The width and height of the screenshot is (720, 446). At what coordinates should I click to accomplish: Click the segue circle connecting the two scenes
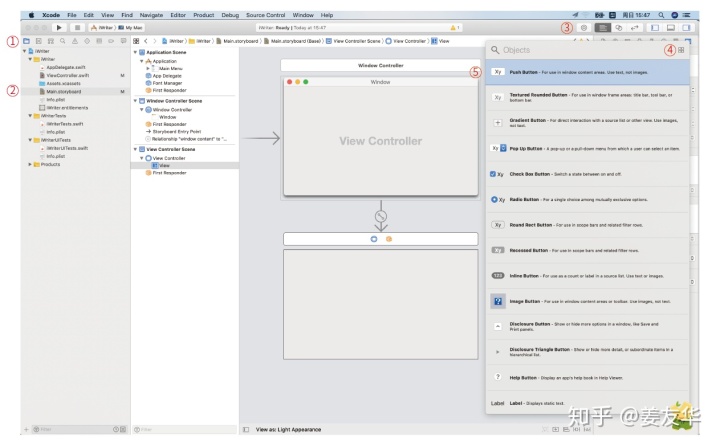381,215
